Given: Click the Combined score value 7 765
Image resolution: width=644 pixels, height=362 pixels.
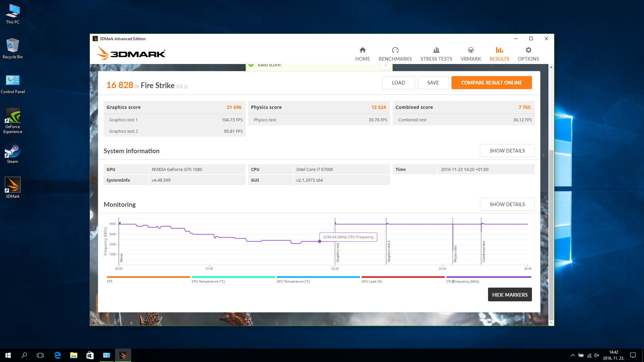Looking at the screenshot, I should (x=524, y=107).
